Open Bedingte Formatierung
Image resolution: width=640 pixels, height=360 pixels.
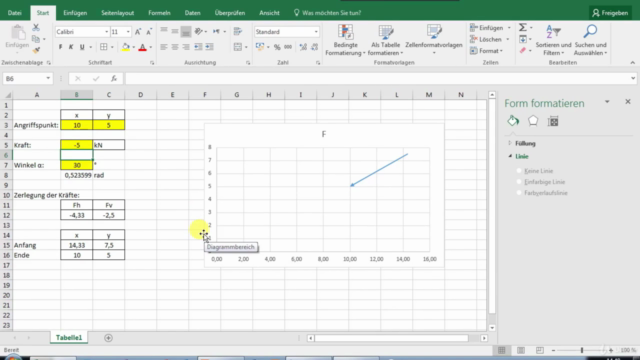(x=345, y=40)
